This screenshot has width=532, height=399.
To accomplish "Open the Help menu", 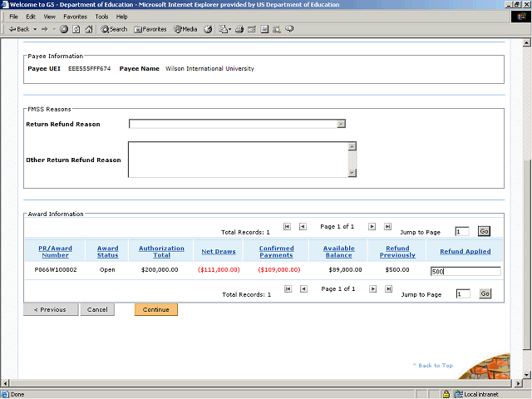I will [x=121, y=17].
